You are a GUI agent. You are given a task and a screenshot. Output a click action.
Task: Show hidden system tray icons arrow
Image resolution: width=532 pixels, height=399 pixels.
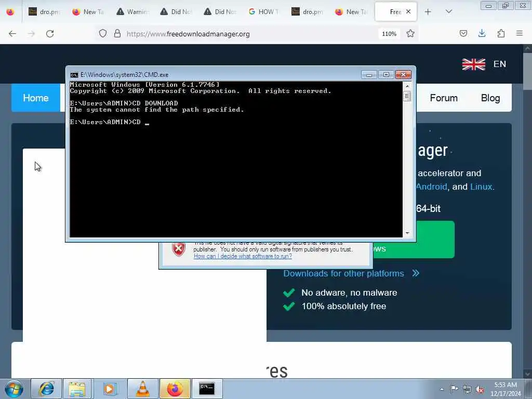pos(442,389)
